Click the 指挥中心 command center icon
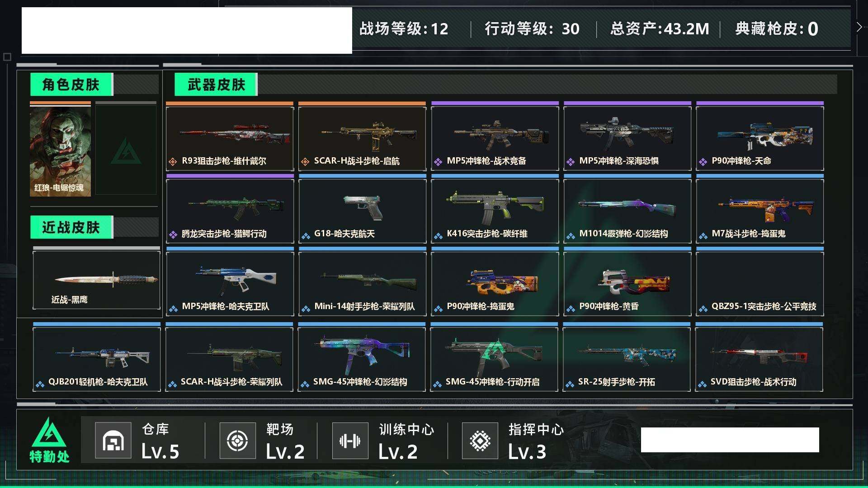 [x=480, y=441]
